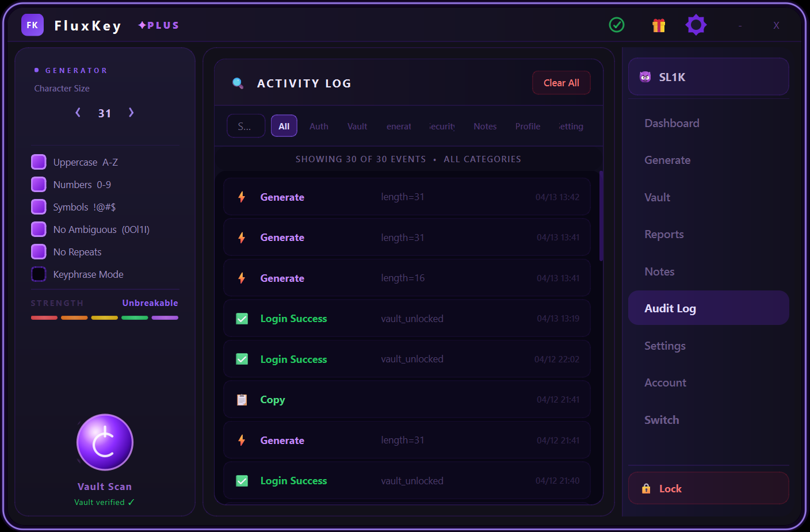Decrease character size with left chevron
Viewport: 810px width, 532px height.
pos(78,113)
